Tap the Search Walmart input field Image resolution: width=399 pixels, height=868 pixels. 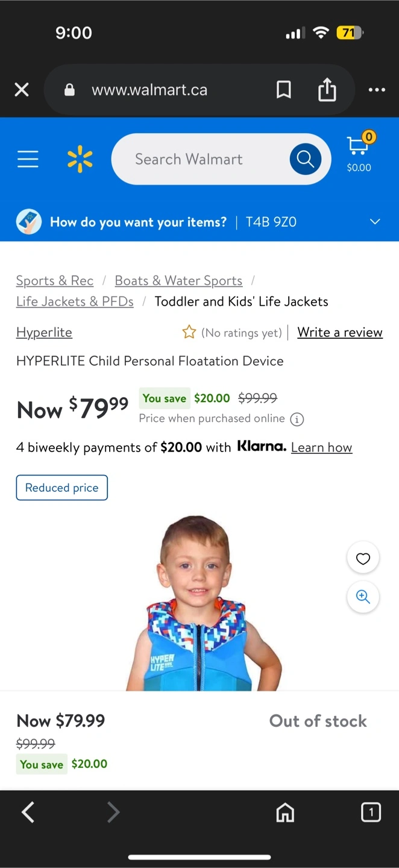[199, 159]
